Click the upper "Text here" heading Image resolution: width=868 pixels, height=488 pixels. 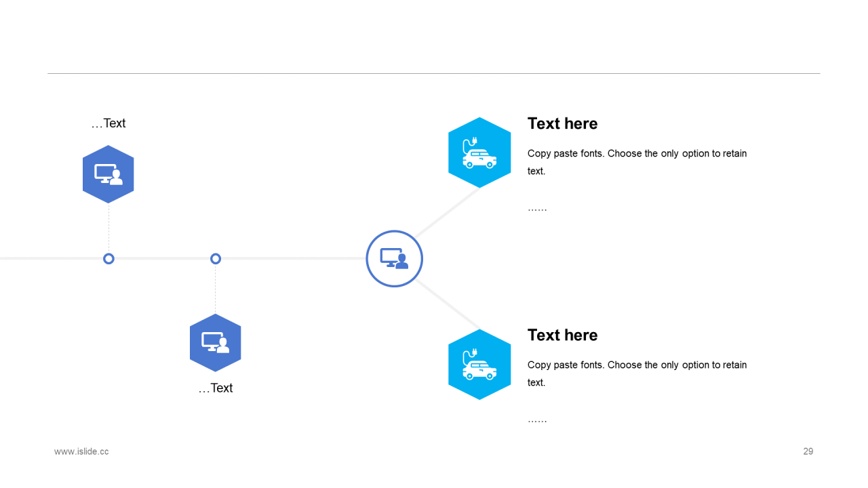(x=563, y=123)
